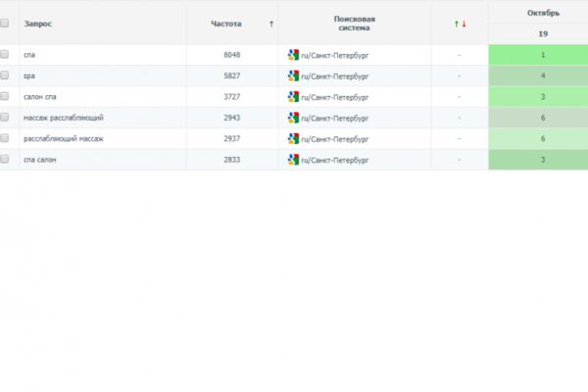Select the checkbox for 'спа салон'

[4, 159]
